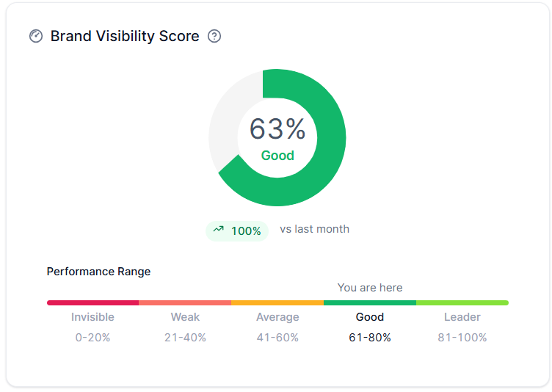
Task: Click the Leader range label
Action: click(462, 317)
